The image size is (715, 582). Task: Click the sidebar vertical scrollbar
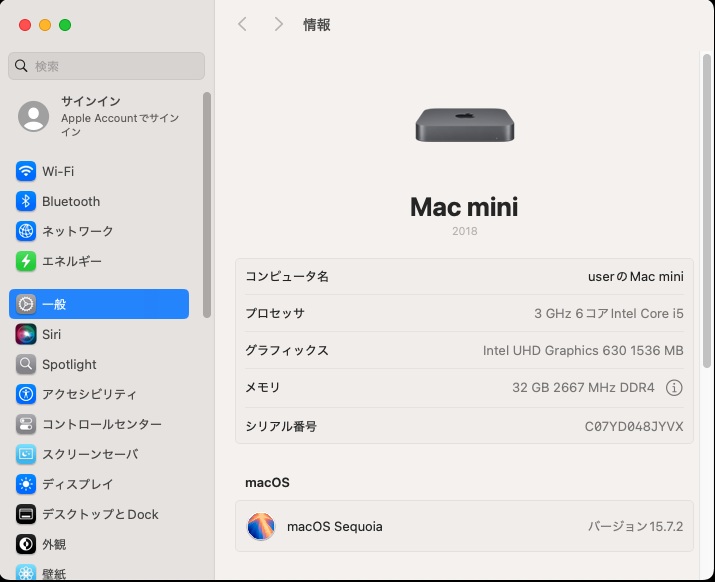coord(207,200)
